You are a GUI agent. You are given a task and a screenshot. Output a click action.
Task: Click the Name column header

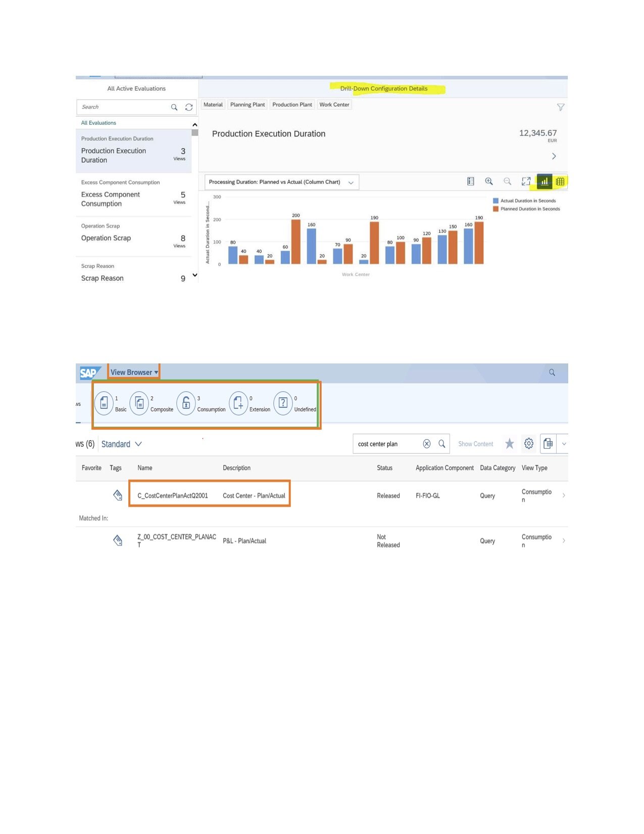coord(145,468)
